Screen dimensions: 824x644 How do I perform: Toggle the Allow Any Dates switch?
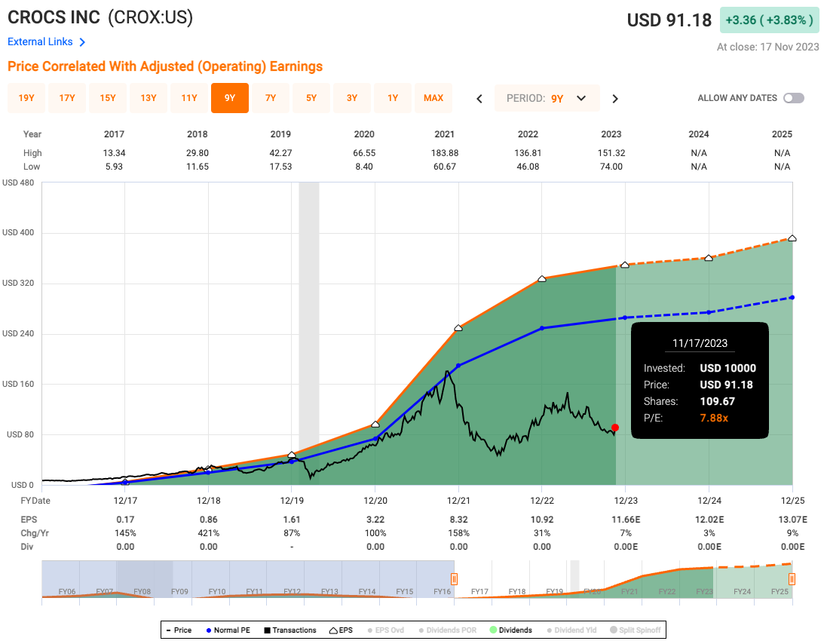point(794,98)
